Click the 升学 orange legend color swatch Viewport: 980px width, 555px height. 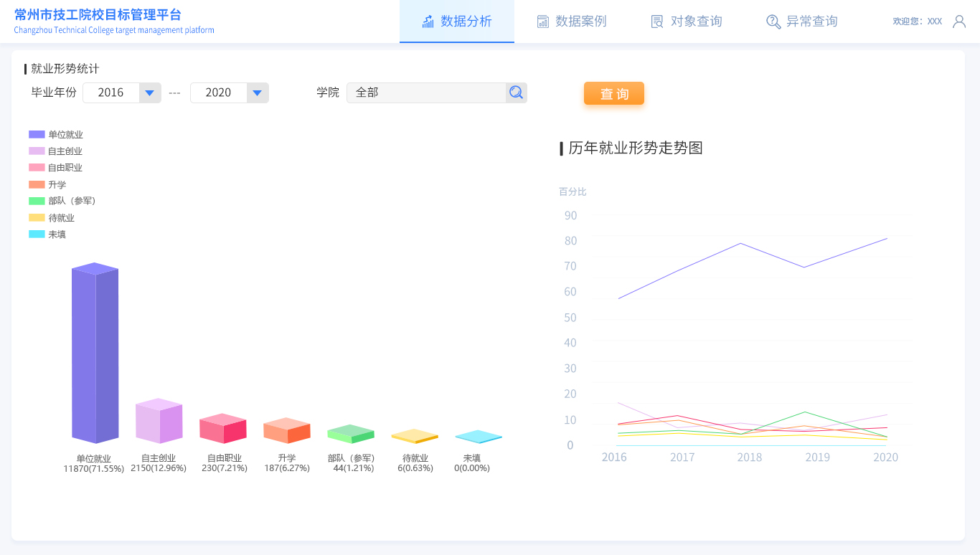pos(37,184)
